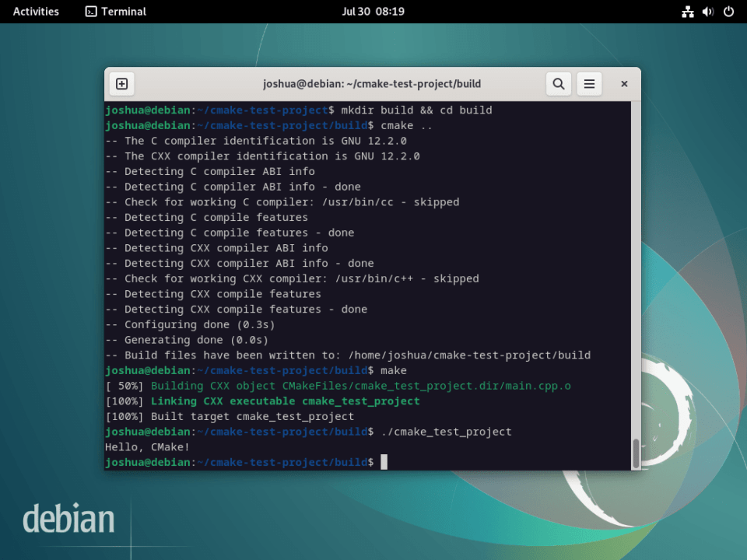Click the joshua@debian window title
747x560 pixels.
pyautogui.click(x=372, y=83)
